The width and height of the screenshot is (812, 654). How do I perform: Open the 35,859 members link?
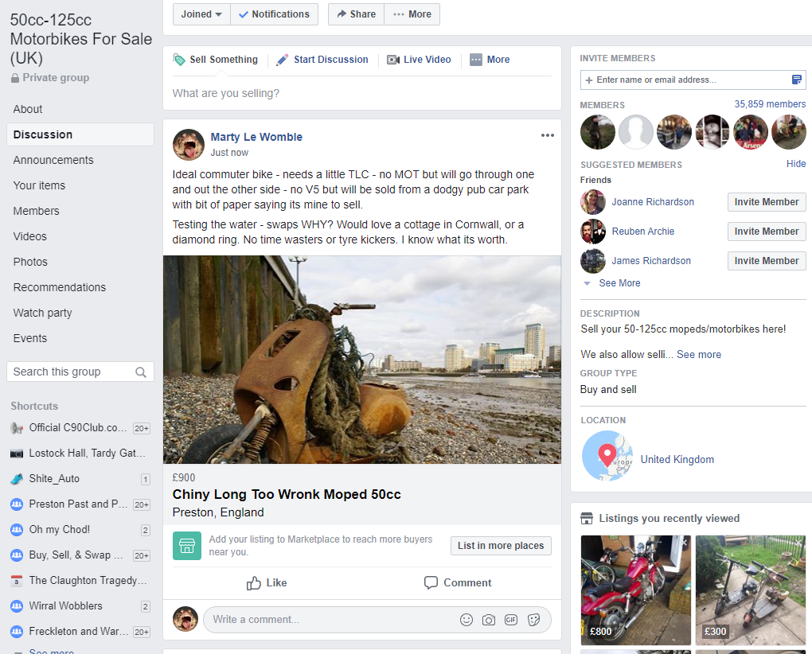click(770, 104)
